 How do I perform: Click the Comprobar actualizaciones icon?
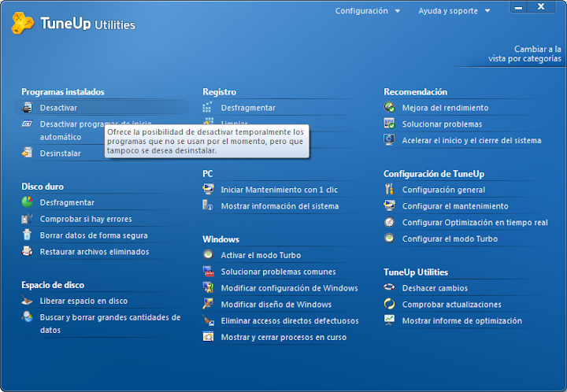(389, 304)
